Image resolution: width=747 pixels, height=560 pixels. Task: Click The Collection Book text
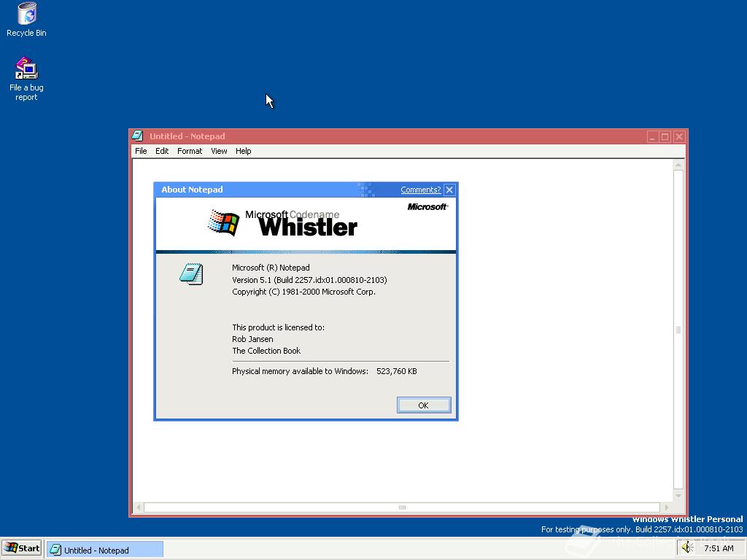[266, 351]
